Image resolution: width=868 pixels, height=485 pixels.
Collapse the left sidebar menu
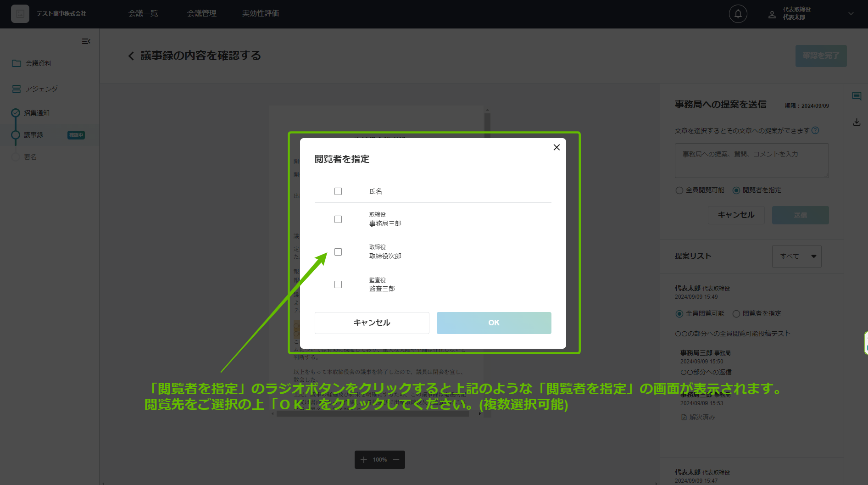click(x=86, y=41)
